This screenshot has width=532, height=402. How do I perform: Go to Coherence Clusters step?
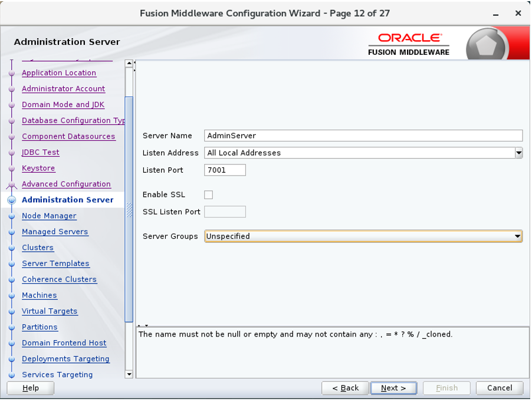[x=59, y=279]
